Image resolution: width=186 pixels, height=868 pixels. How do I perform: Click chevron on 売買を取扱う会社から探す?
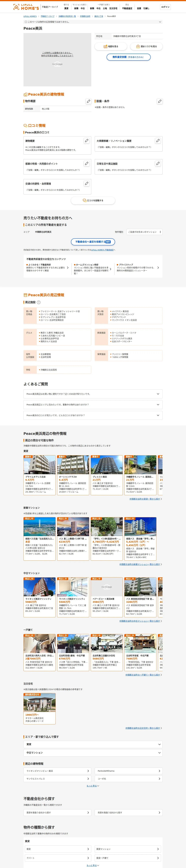pyautogui.click(x=159, y=812)
